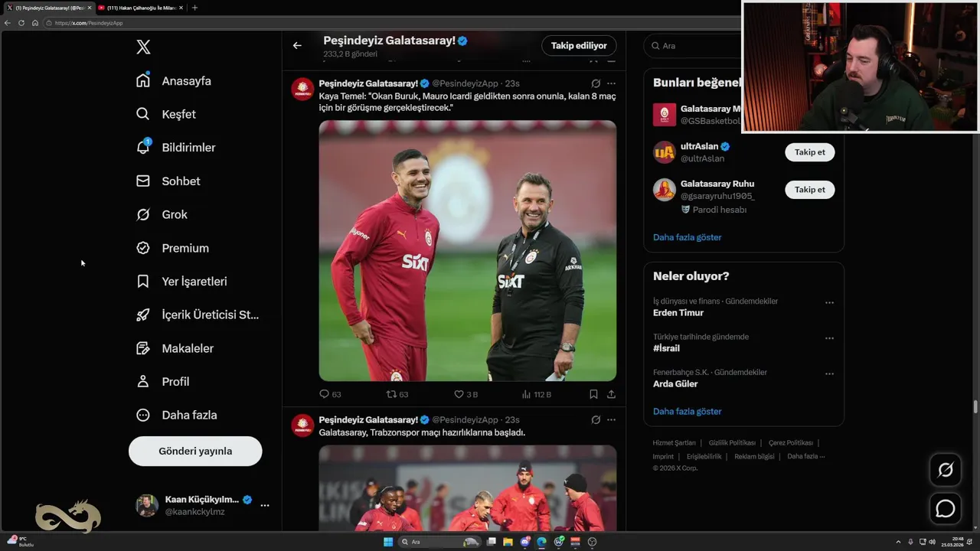Screen dimensions: 980x551
Task: Repost the Kaya Temel post
Action: [x=397, y=394]
